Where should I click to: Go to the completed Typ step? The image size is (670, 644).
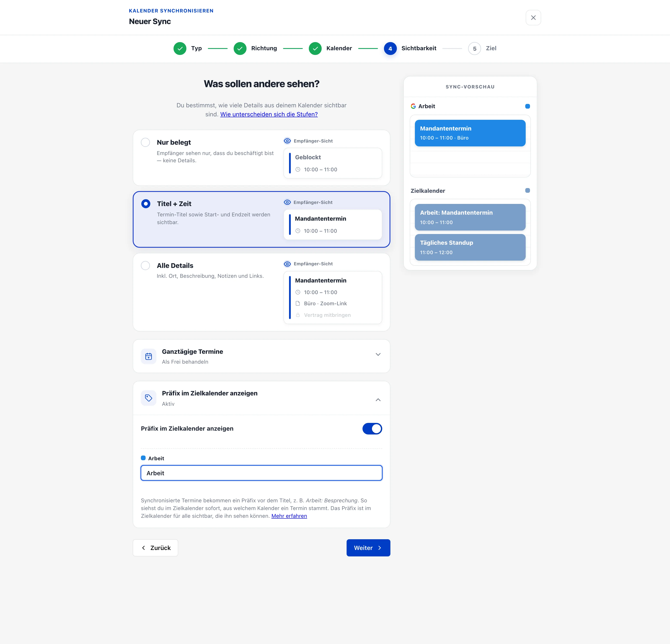click(188, 49)
